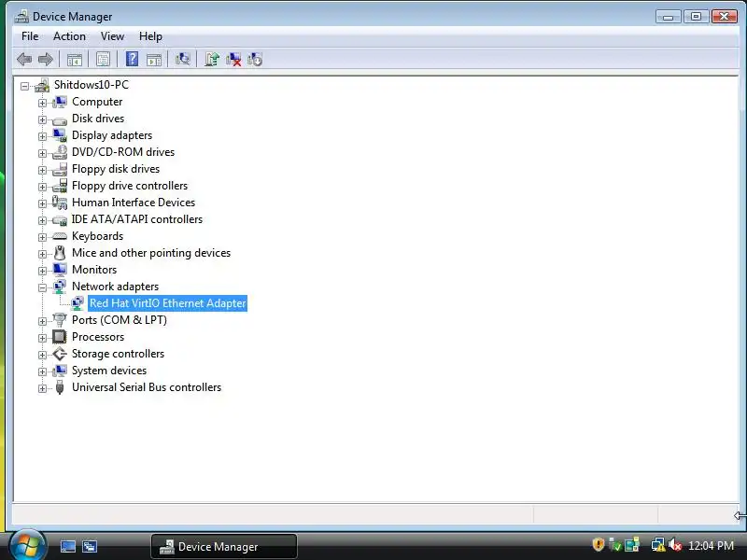
Task: Click the Update Driver Software toolbar icon
Action: coord(212,59)
